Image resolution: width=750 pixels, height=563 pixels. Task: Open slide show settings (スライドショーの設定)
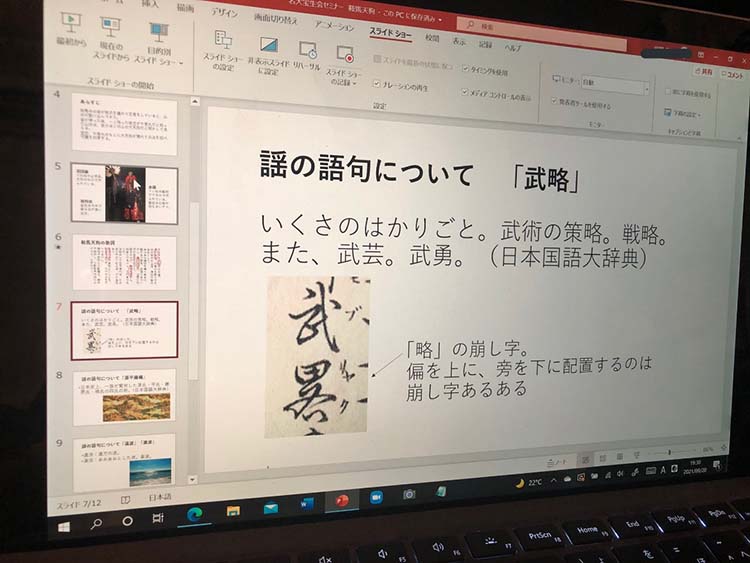(x=223, y=51)
